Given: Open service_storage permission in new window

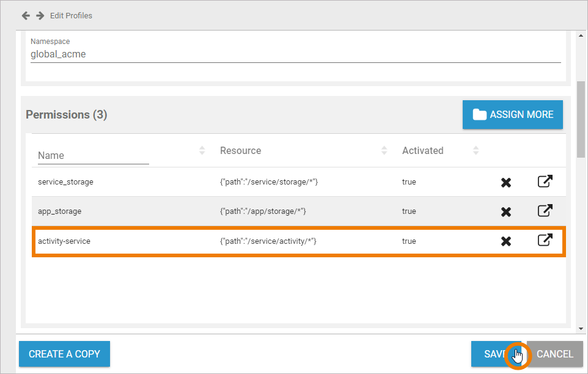Looking at the screenshot, I should tap(545, 182).
